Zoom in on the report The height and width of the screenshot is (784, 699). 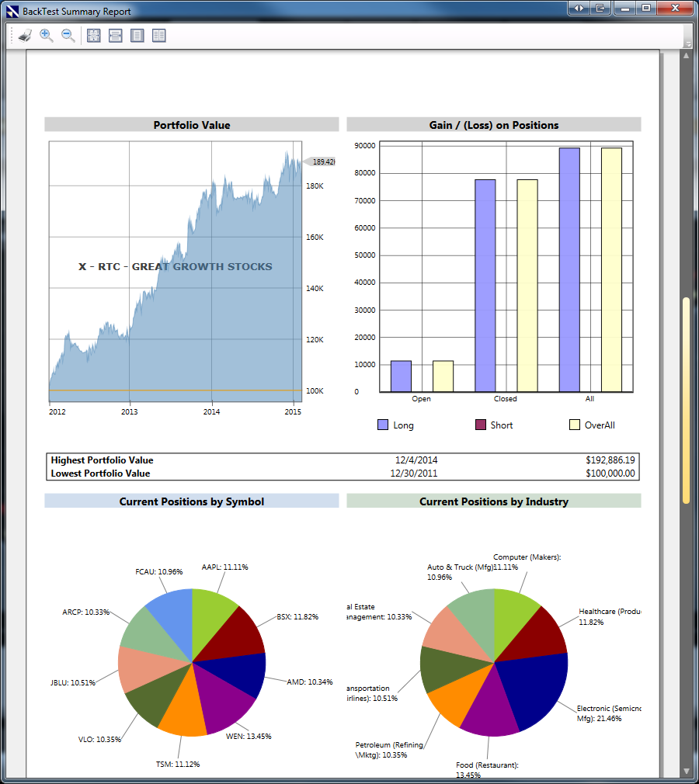47,36
